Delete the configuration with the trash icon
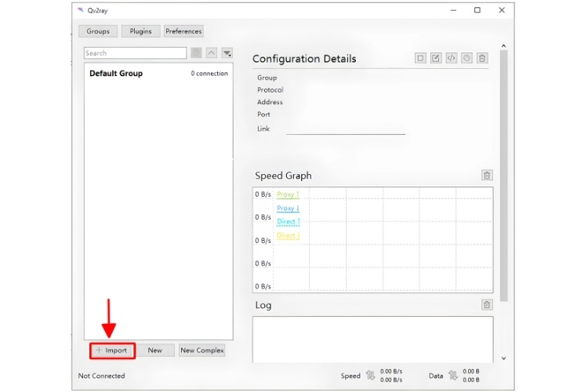 coord(482,58)
